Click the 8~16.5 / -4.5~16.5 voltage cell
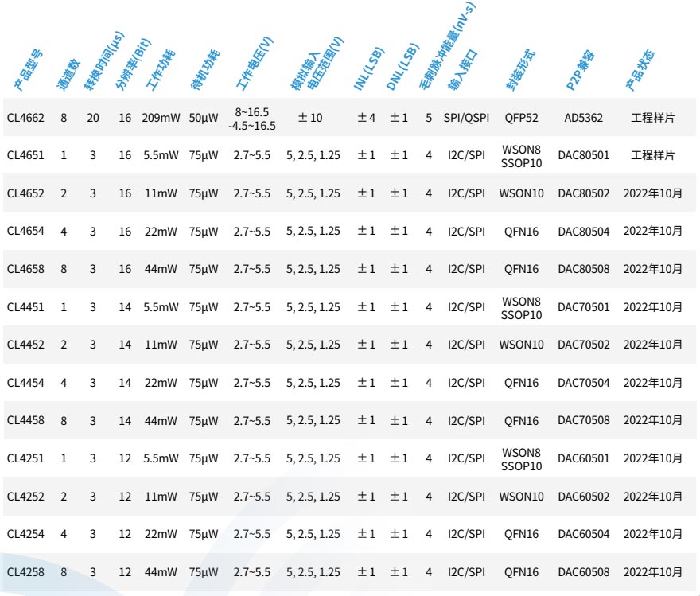Image resolution: width=700 pixels, height=596 pixels. tap(251, 118)
